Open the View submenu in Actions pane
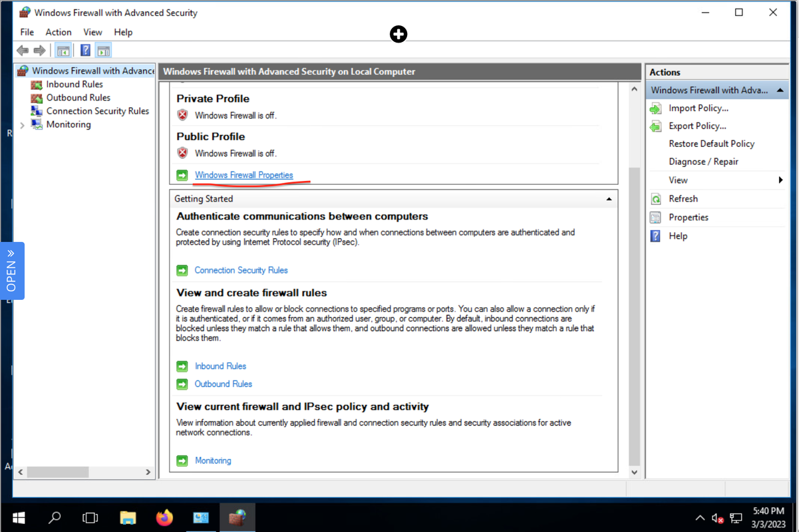 click(678, 180)
